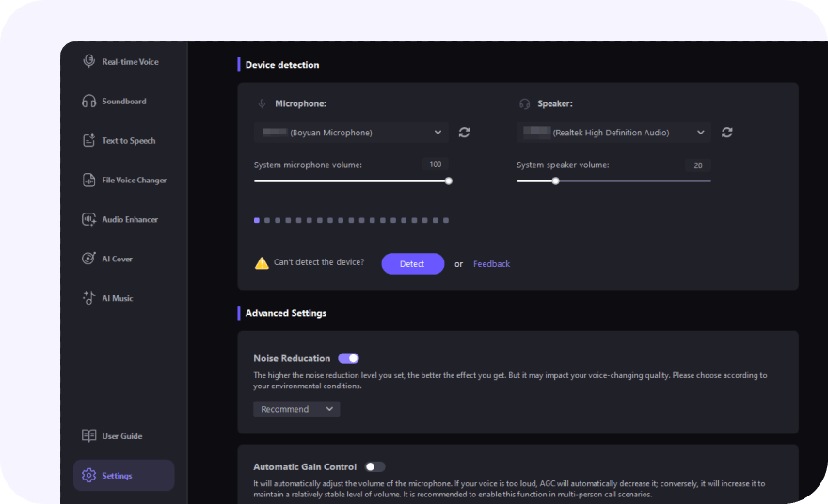Select the Settings menu item
The width and height of the screenshot is (828, 504).
click(x=124, y=476)
